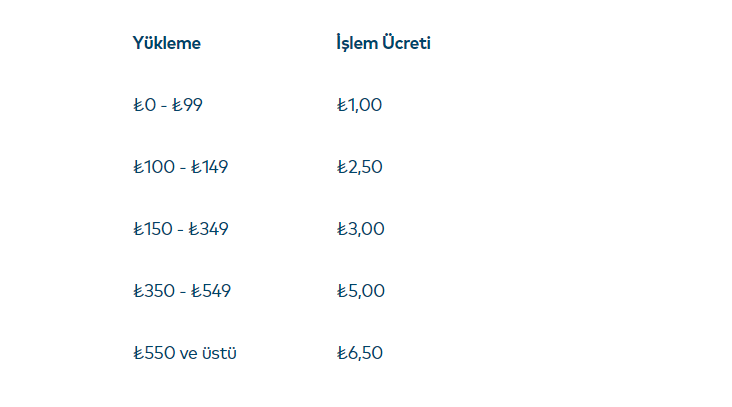Screen dimensions: 732x407
Task: Select the ₺100 - ₺149 load range
Action: click(180, 167)
